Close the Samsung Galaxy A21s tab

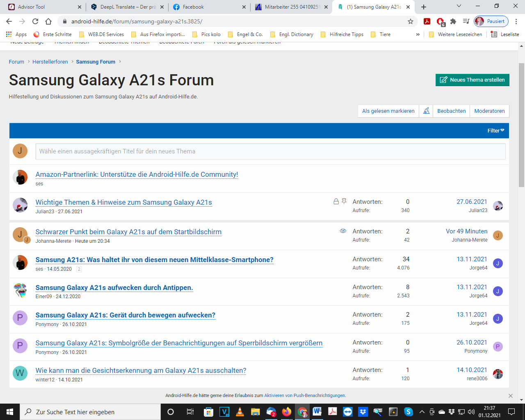pyautogui.click(x=408, y=7)
